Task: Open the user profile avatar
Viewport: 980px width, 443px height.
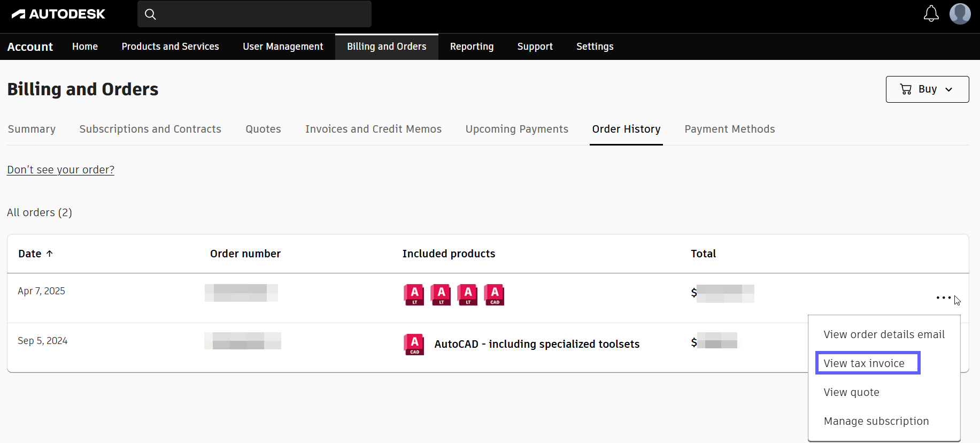Action: (x=960, y=14)
